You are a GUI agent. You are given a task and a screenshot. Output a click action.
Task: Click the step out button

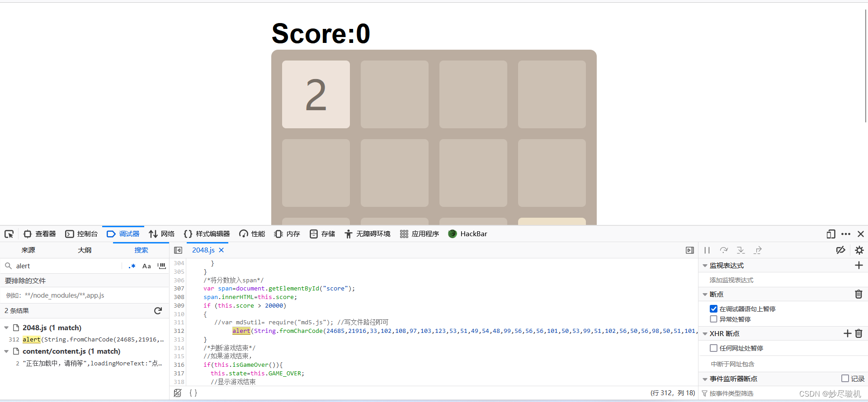tap(758, 250)
